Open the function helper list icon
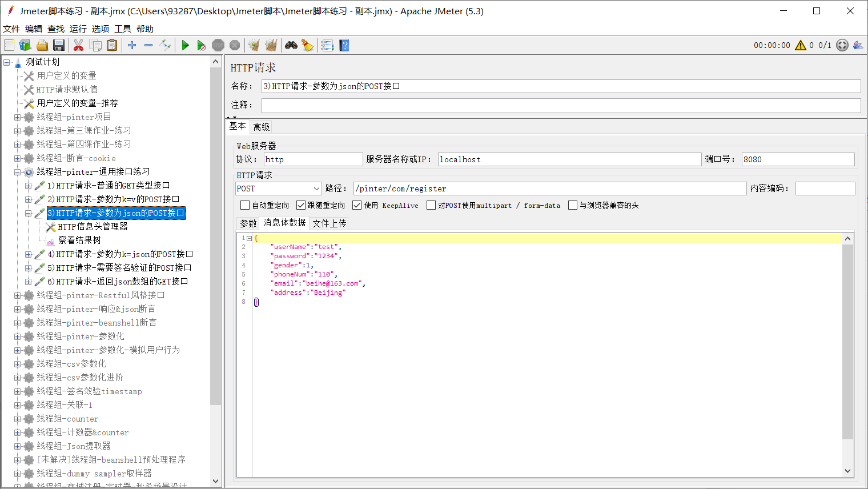The height and width of the screenshot is (489, 868). pyautogui.click(x=327, y=45)
